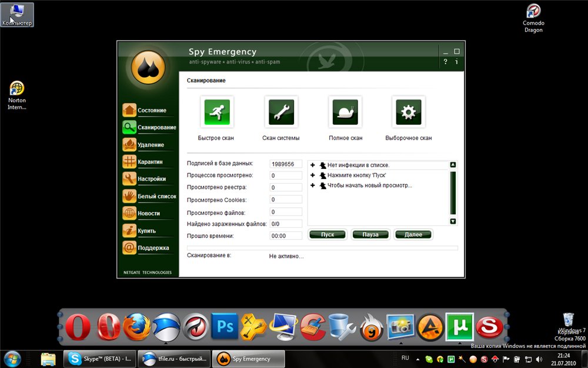Click the signature count value 1989656
The width and height of the screenshot is (588, 368).
[x=286, y=164]
